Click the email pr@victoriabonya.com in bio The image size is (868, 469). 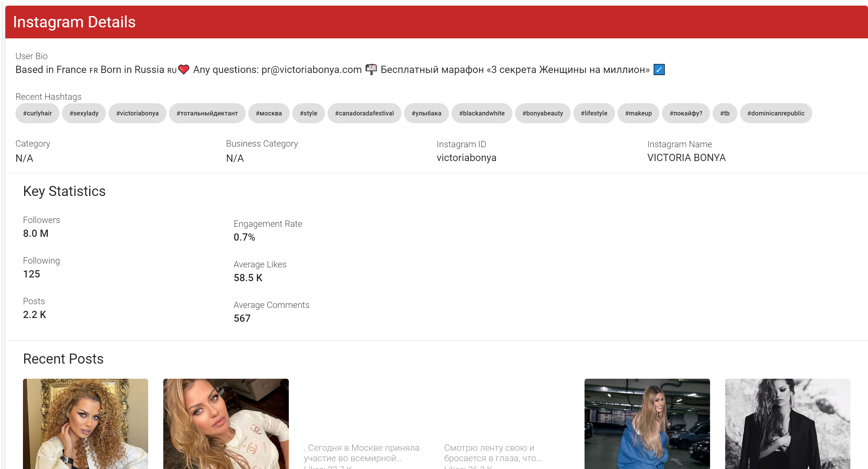[x=311, y=70]
